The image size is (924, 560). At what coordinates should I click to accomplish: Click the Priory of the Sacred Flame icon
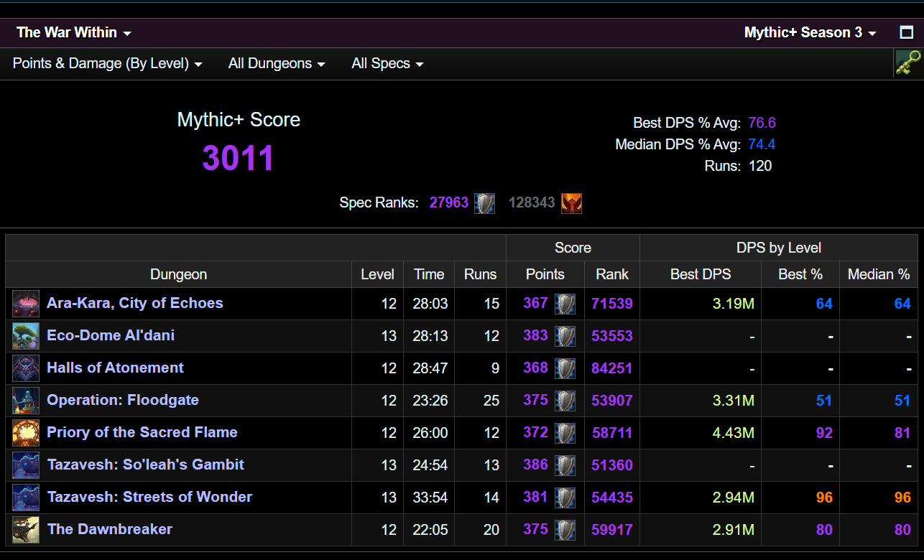coord(26,433)
